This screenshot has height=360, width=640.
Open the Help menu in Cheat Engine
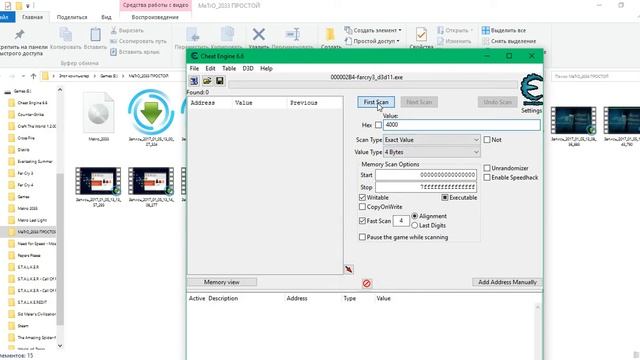tap(266, 69)
